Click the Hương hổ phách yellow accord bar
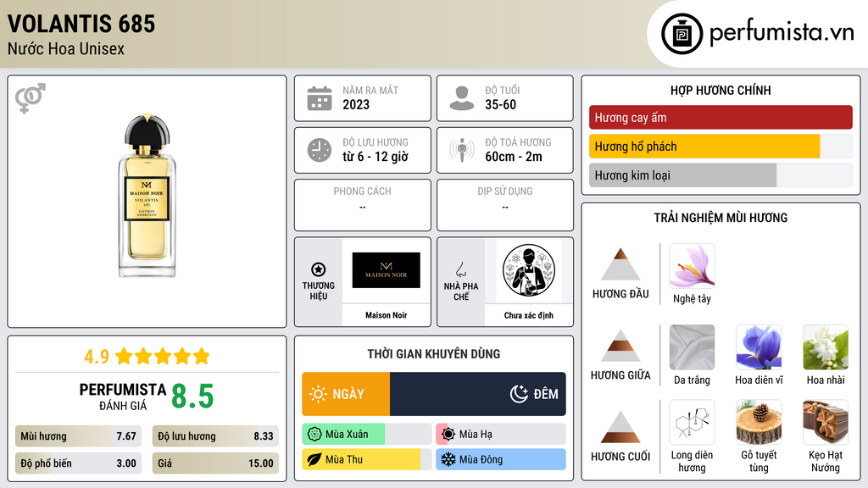Screen dimensions: 868x488 pyautogui.click(x=721, y=147)
